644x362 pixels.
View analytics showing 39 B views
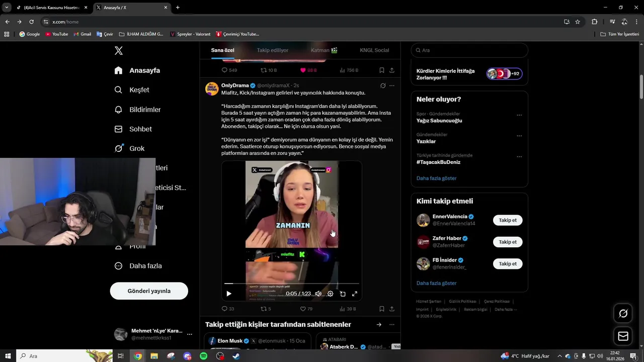[348, 309]
